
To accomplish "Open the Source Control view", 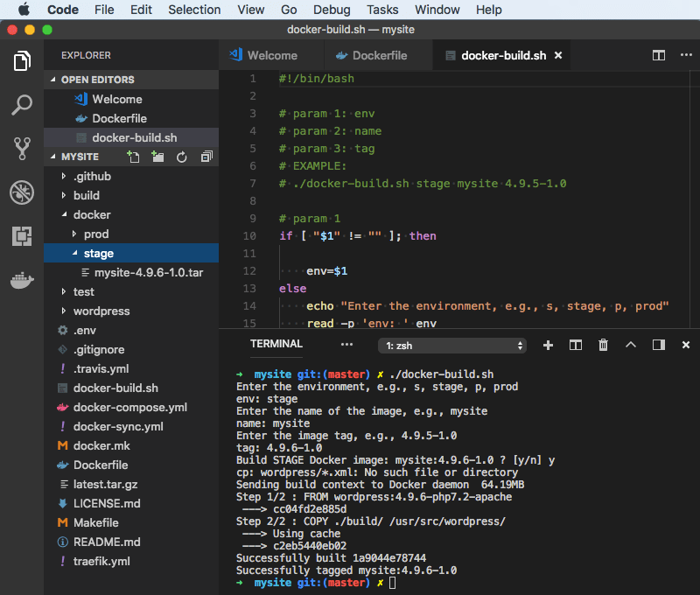I will pyautogui.click(x=22, y=149).
